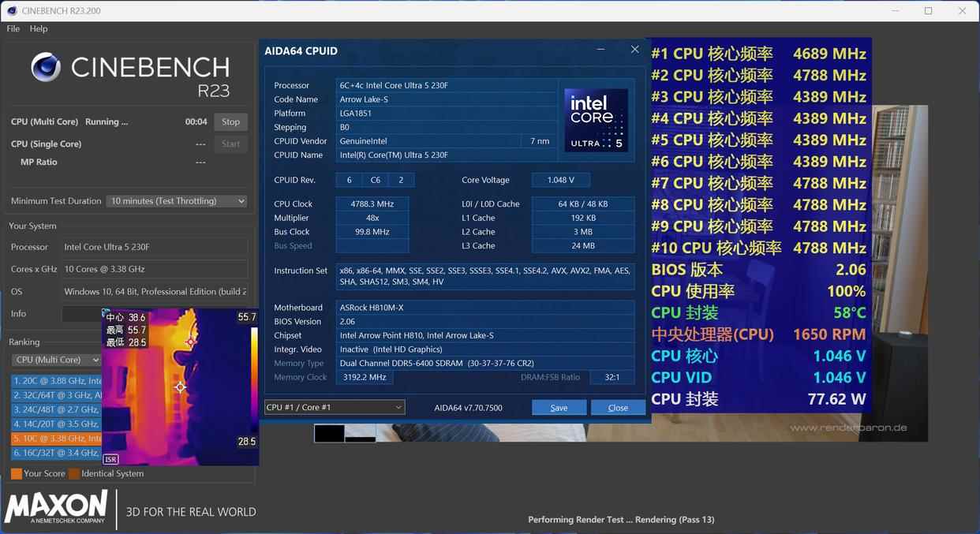The height and width of the screenshot is (534, 980).
Task: Click the process node value 7 nm
Action: point(540,141)
